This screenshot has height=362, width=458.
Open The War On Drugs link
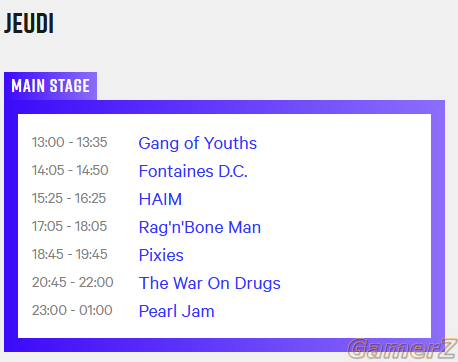(x=210, y=283)
